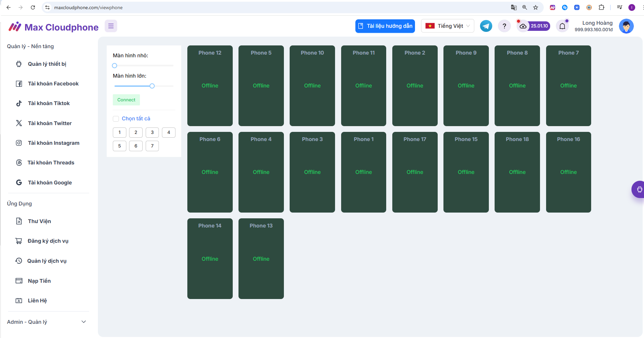This screenshot has height=338, width=644.
Task: Click the Max Cloudphone logo
Action: pos(54,27)
